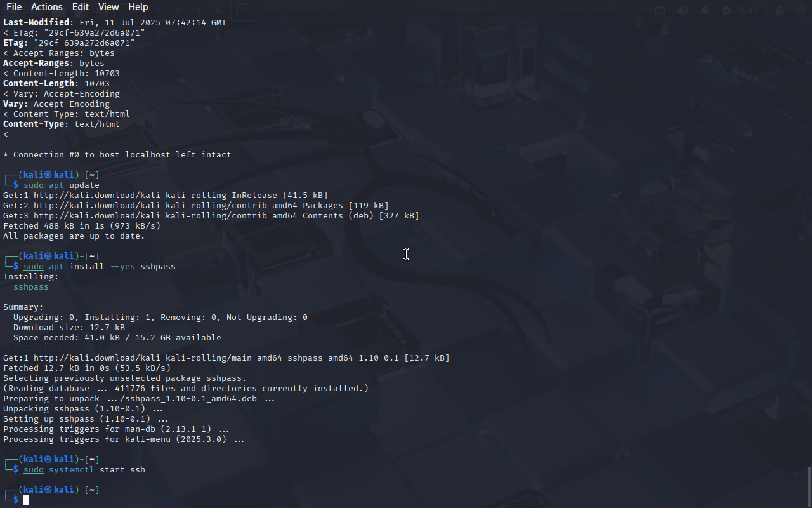
Task: Click the lock screen padlock icon
Action: point(780,11)
